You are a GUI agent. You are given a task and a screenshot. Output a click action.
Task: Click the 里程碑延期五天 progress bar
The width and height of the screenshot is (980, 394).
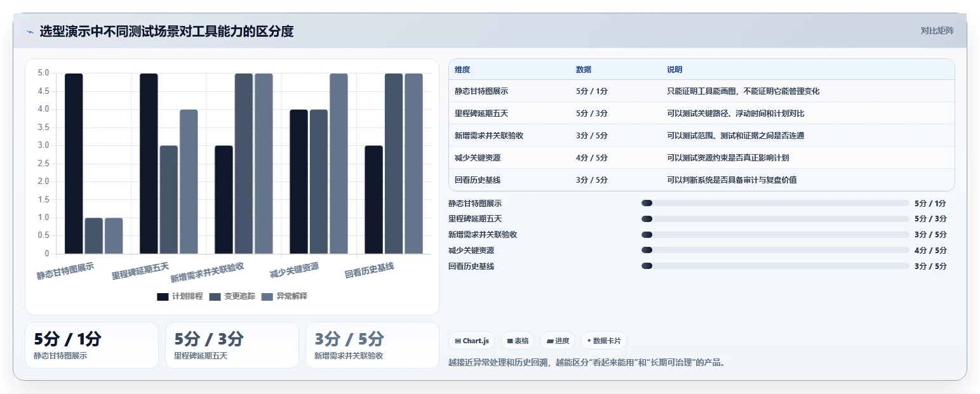click(775, 219)
